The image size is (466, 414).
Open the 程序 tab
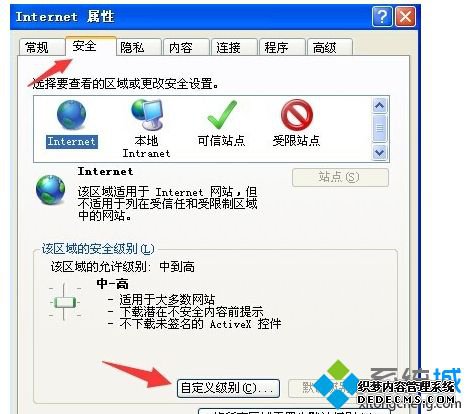click(x=282, y=47)
